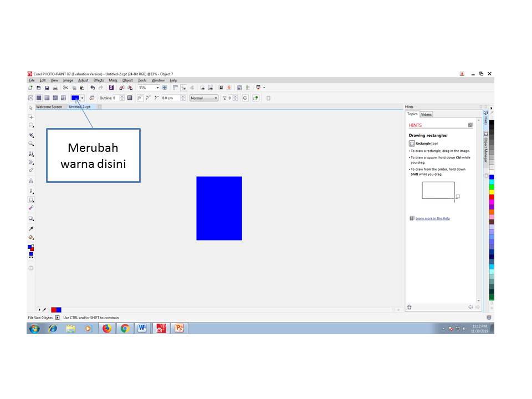Open the Object Manager docker tab
Screen dimensions: 532x399
tap(486, 147)
